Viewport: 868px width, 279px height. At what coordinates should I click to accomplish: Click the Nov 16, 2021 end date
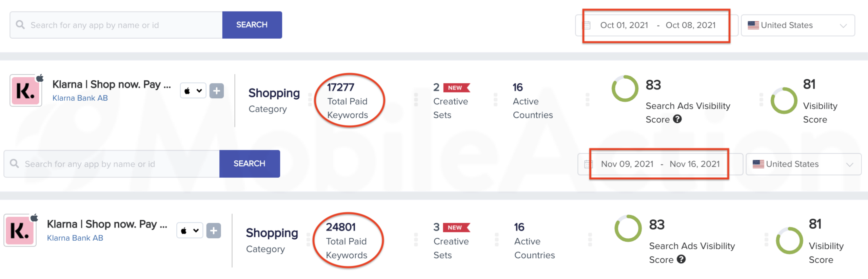click(x=694, y=164)
